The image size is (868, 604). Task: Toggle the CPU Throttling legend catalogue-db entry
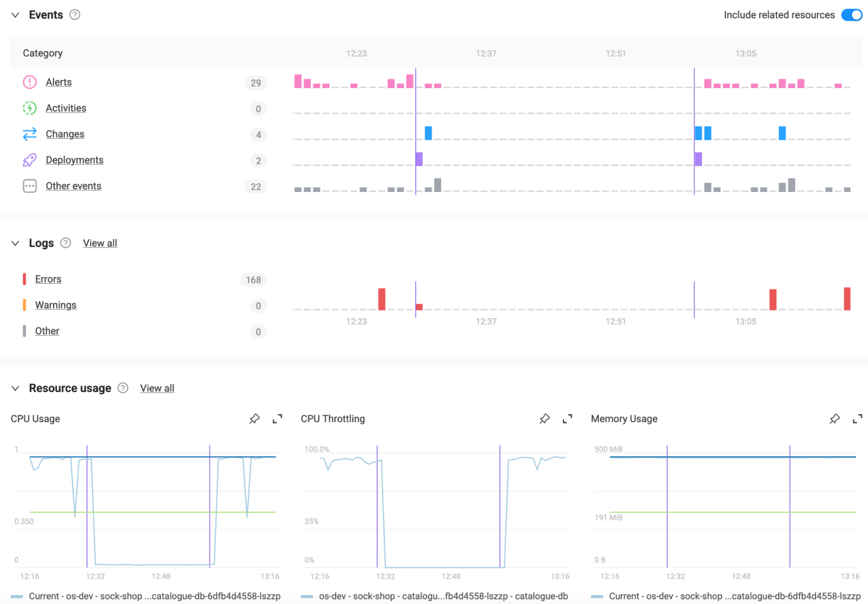coord(434,596)
